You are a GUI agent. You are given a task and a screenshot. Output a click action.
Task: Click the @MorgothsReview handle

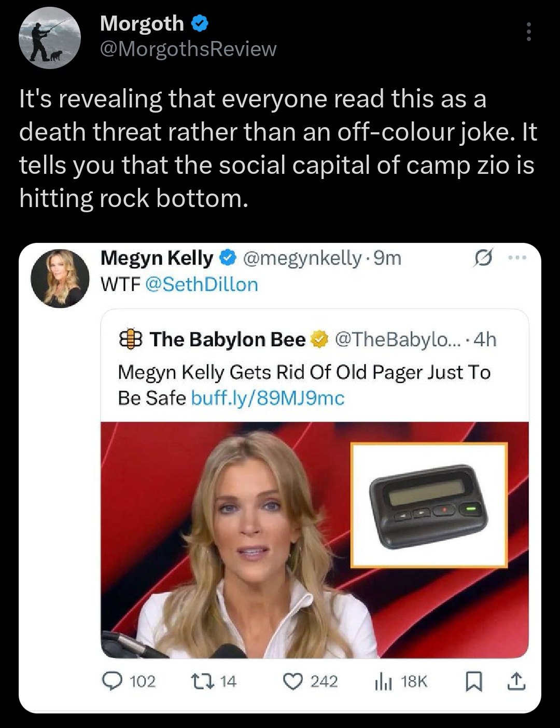[188, 49]
